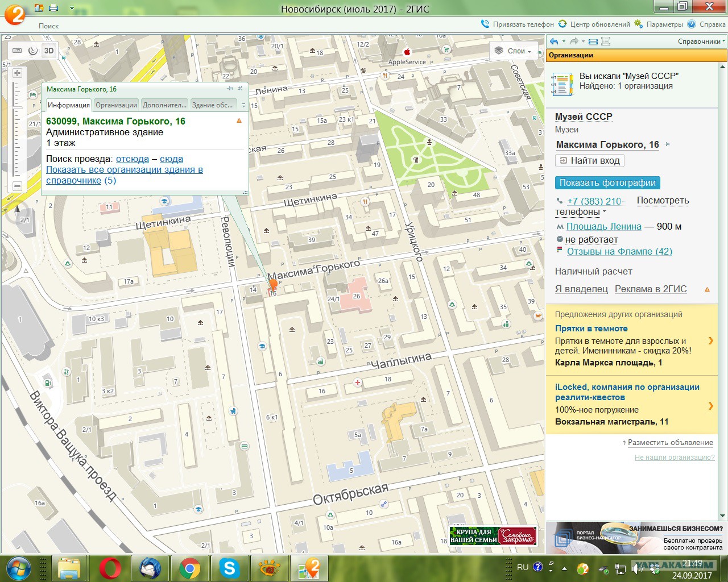Screen dimensions: 728x582
Task: Click the directory panel scrollbar down arrow
Action: 722,516
